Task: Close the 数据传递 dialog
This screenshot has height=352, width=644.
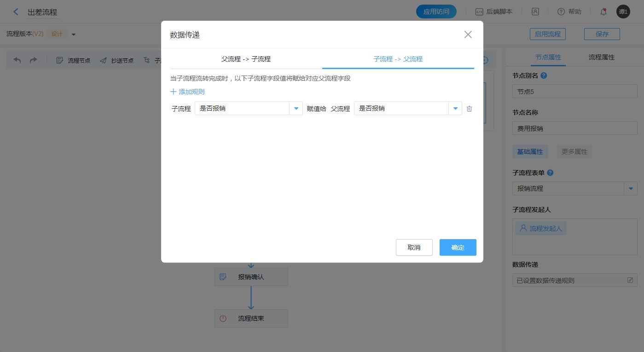Action: pos(468,35)
